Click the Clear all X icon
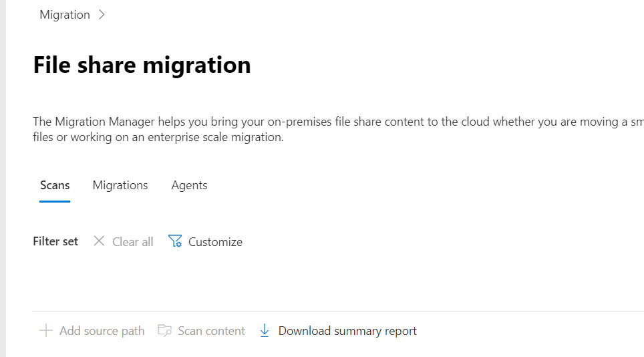This screenshot has height=357, width=644. point(99,241)
